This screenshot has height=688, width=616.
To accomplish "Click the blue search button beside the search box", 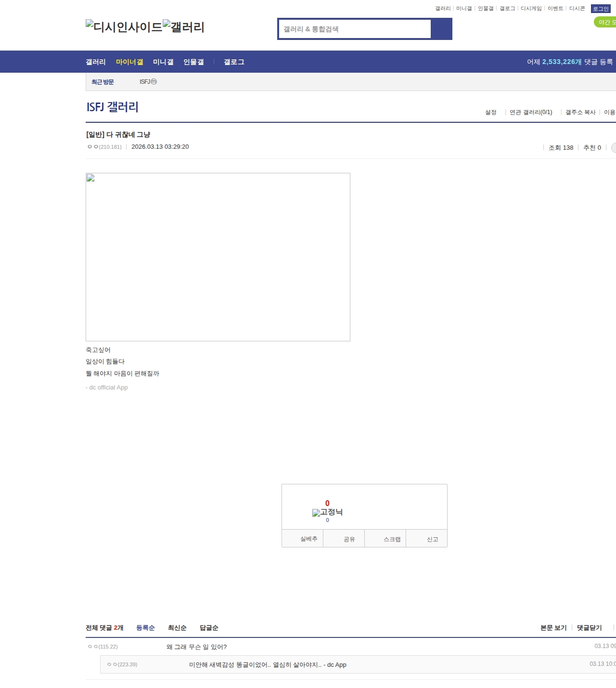I will (441, 29).
